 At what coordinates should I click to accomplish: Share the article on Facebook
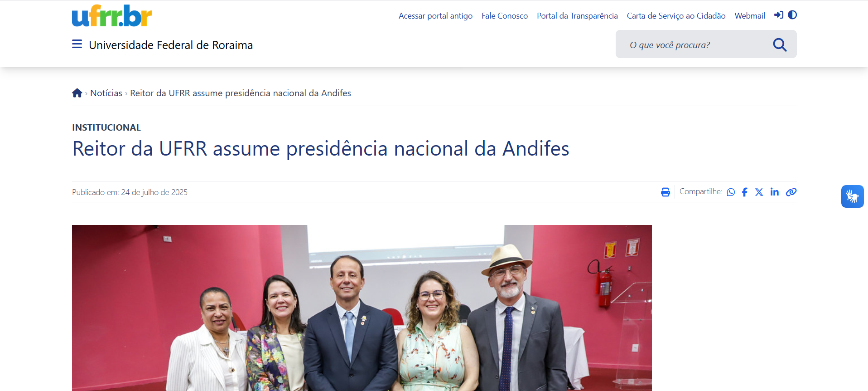tap(745, 192)
